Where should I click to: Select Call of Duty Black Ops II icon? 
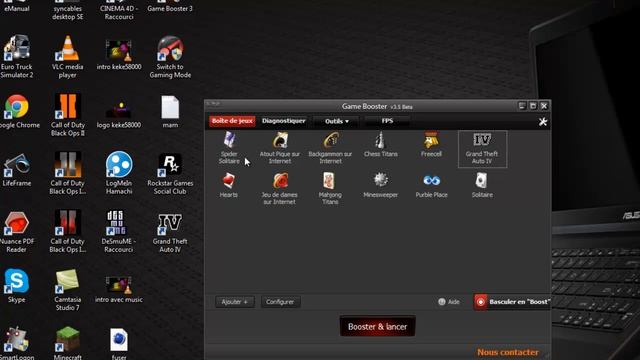point(68,115)
